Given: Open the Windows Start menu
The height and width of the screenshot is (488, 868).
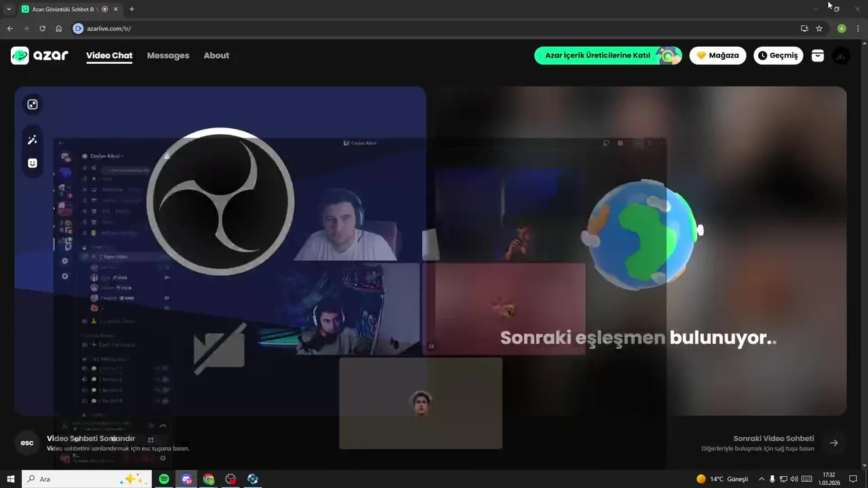Looking at the screenshot, I should click(x=10, y=479).
